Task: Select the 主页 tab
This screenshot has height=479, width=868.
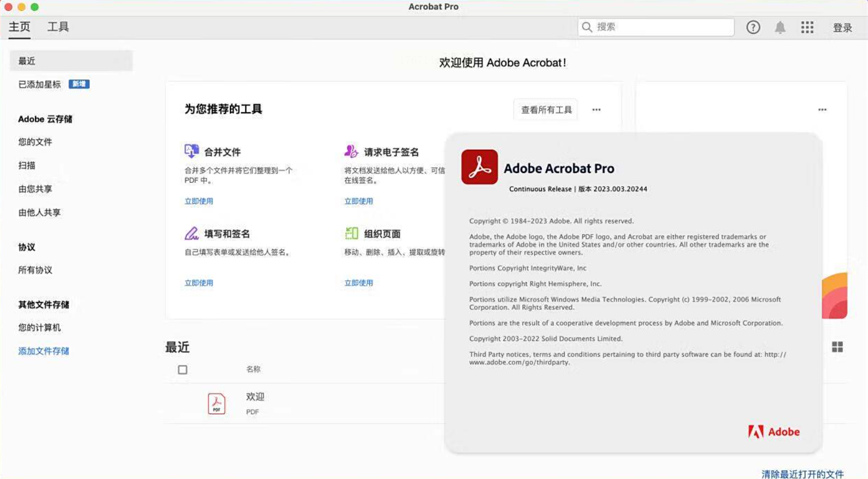Action: point(20,27)
